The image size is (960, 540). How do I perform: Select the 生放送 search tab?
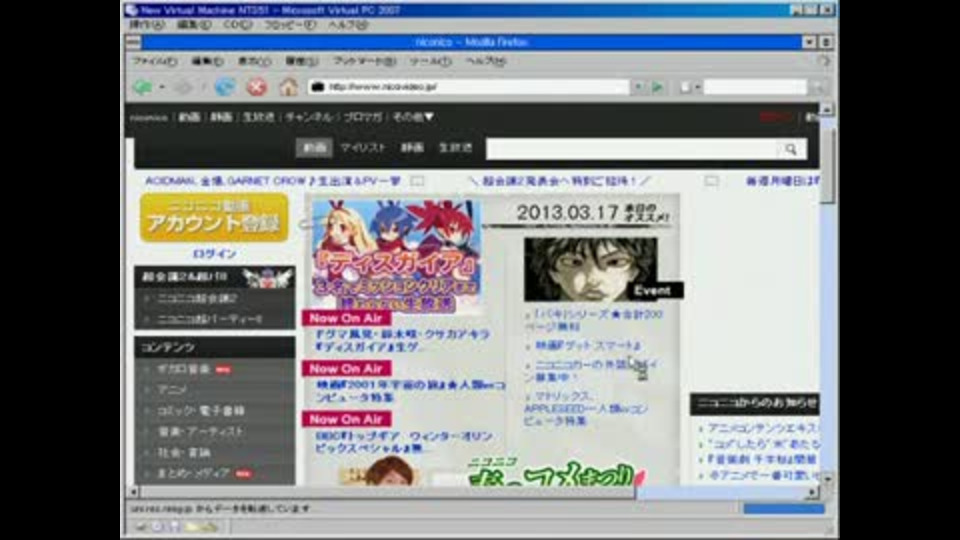455,148
